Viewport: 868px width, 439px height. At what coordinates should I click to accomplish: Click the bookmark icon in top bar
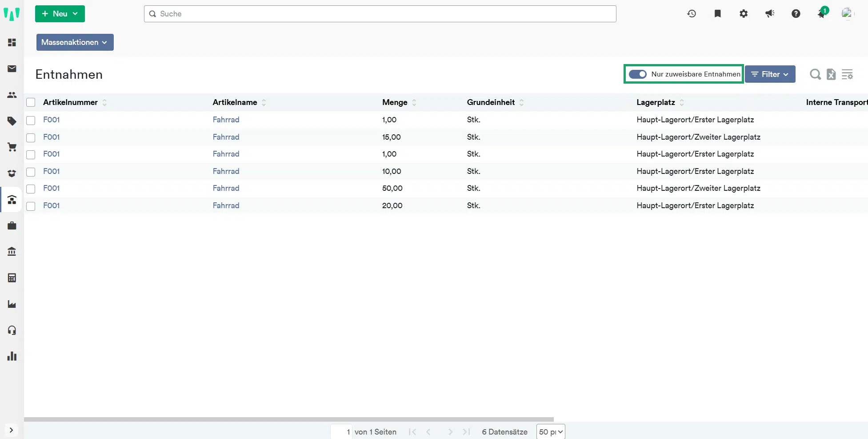tap(717, 14)
